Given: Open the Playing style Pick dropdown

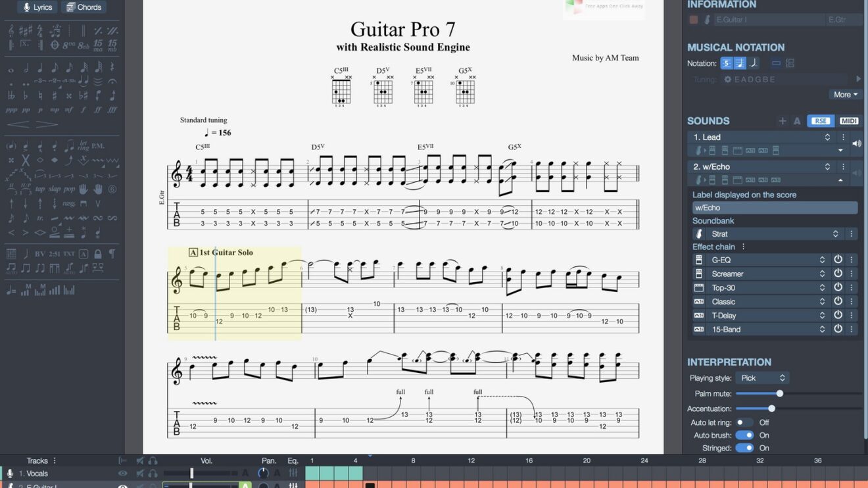Looking at the screenshot, I should coord(762,378).
